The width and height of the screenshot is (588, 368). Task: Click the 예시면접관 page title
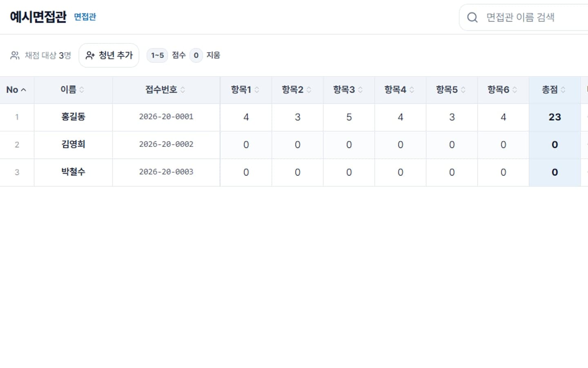(38, 17)
